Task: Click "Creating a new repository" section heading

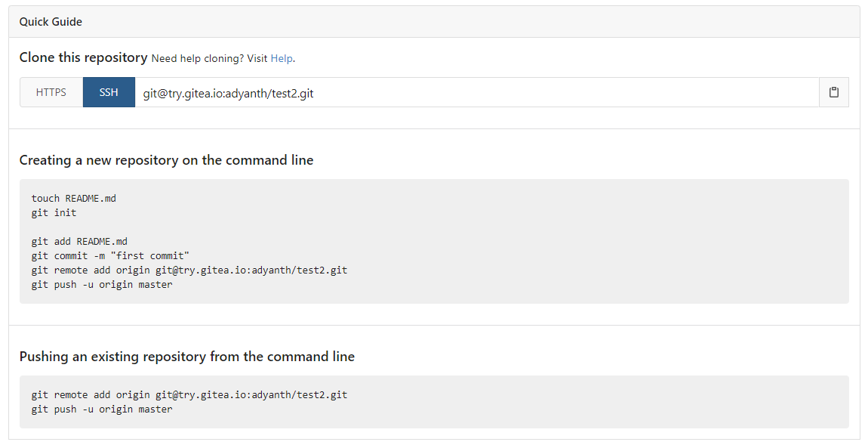Action: [166, 160]
